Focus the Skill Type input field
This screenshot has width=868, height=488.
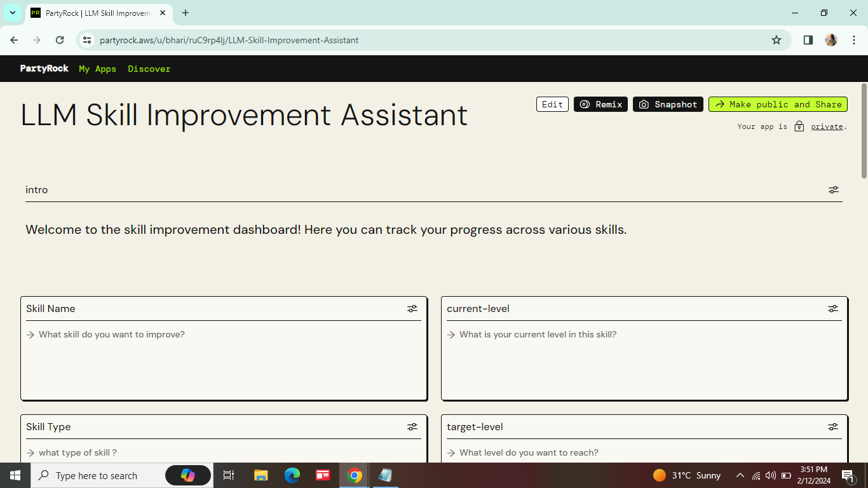(x=224, y=453)
